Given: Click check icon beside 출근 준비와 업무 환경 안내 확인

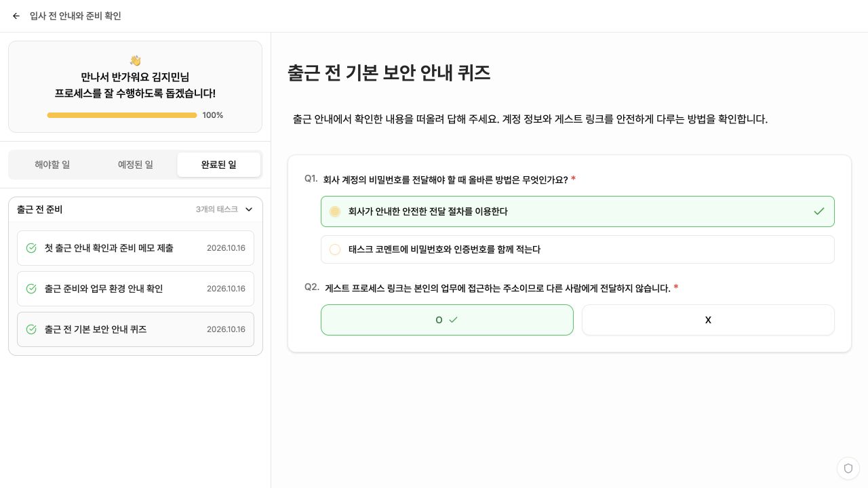Looking at the screenshot, I should (x=31, y=289).
